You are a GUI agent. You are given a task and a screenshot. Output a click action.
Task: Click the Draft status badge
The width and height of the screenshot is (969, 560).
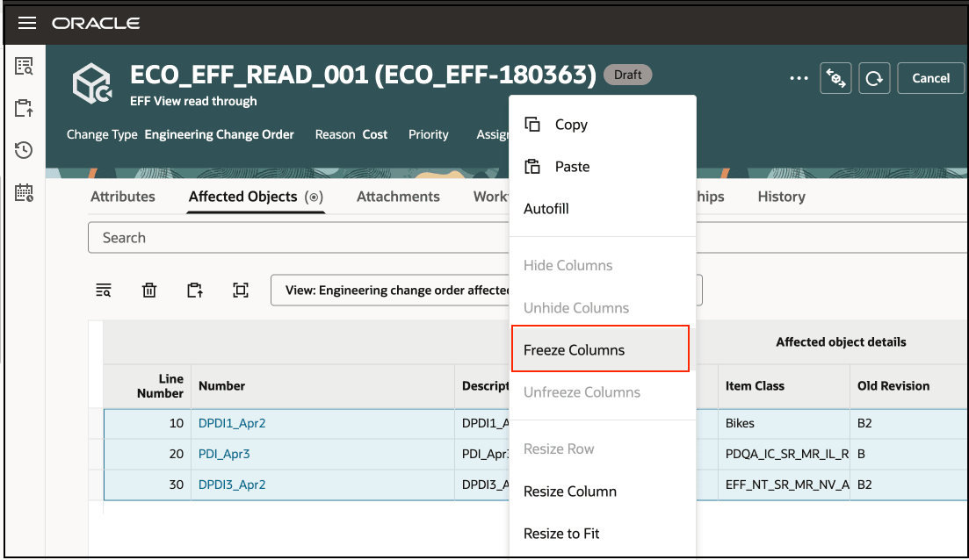[x=627, y=75]
